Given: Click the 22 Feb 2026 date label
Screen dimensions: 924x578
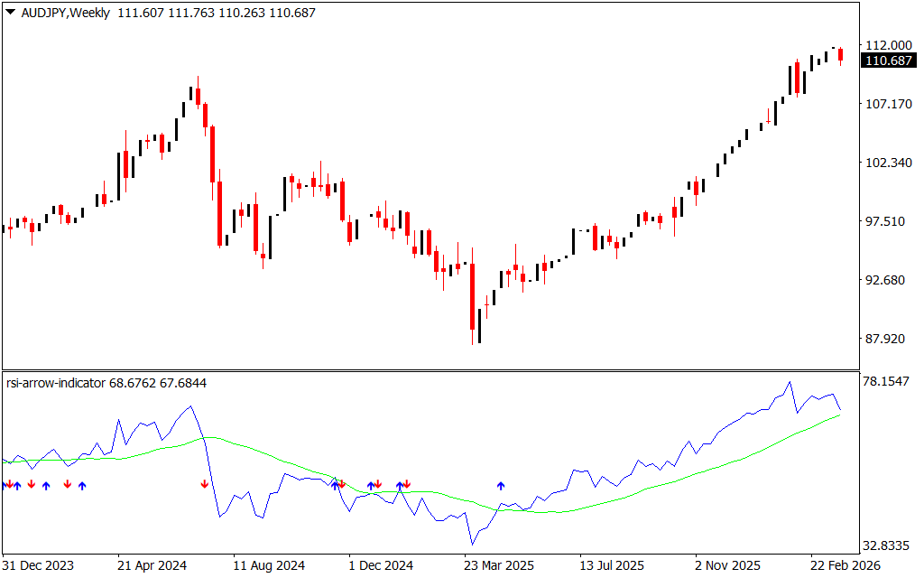Looking at the screenshot, I should click(x=845, y=566).
